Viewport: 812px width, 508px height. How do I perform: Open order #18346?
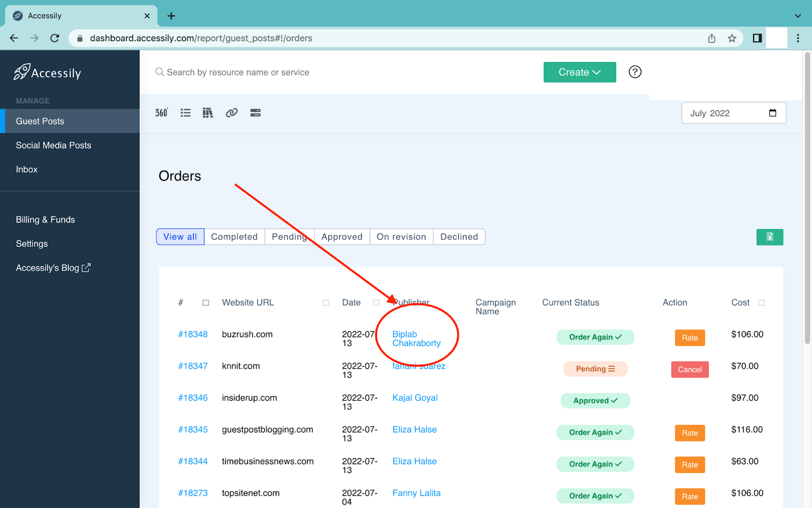click(x=193, y=398)
